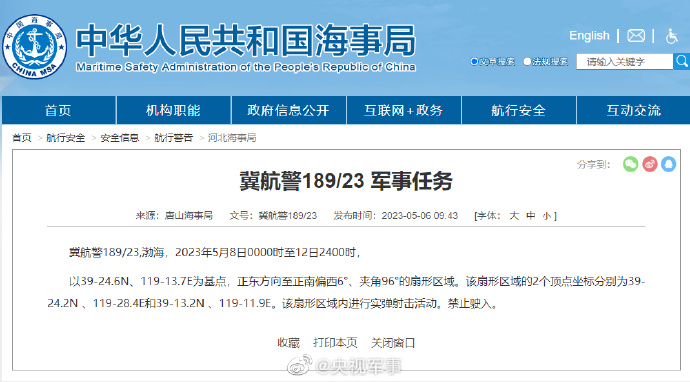
Task: Open the 互联网+政务 navigation menu
Action: click(x=404, y=110)
